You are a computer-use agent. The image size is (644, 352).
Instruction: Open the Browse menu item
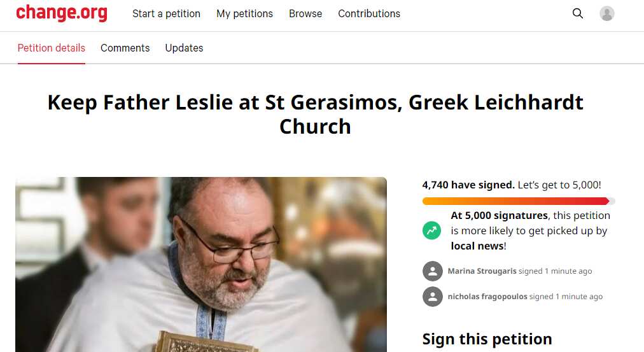click(x=305, y=13)
